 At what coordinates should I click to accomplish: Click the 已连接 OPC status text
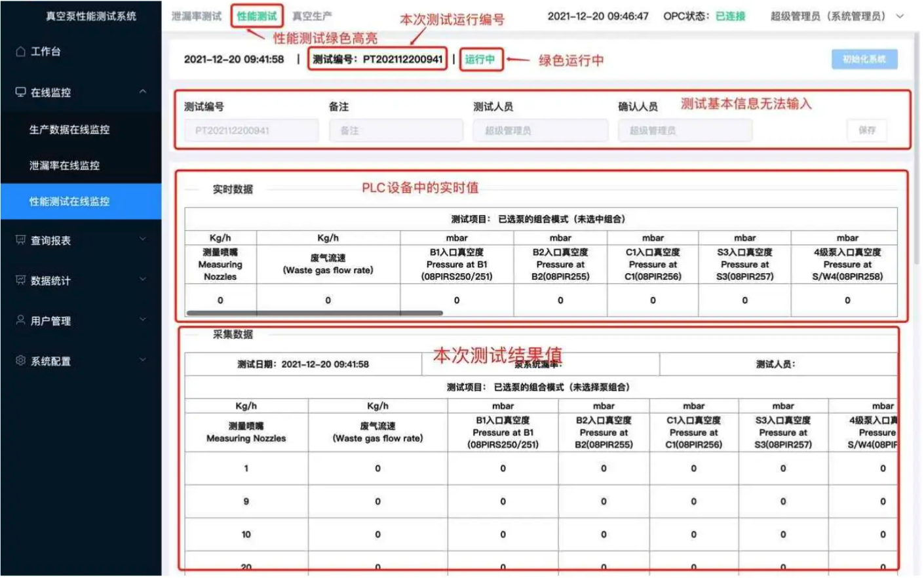point(730,16)
